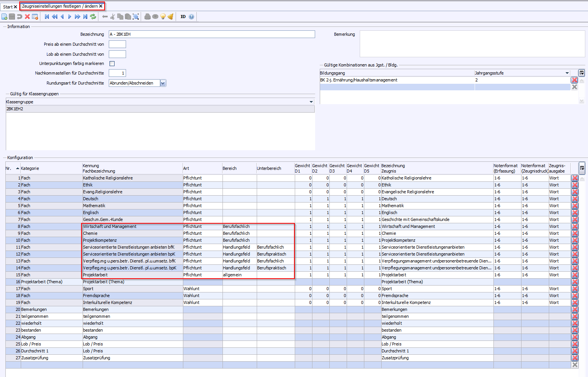This screenshot has height=377, width=588.
Task: Click into the Bemerkung text area
Action: click(472, 44)
